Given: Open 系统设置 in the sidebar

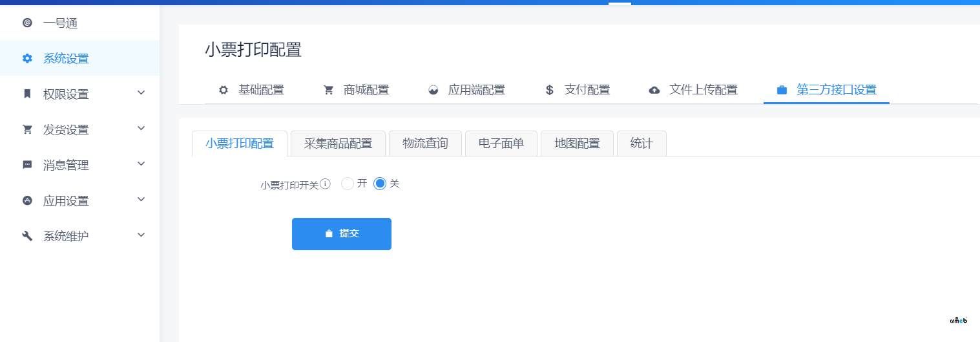Looking at the screenshot, I should [79, 58].
